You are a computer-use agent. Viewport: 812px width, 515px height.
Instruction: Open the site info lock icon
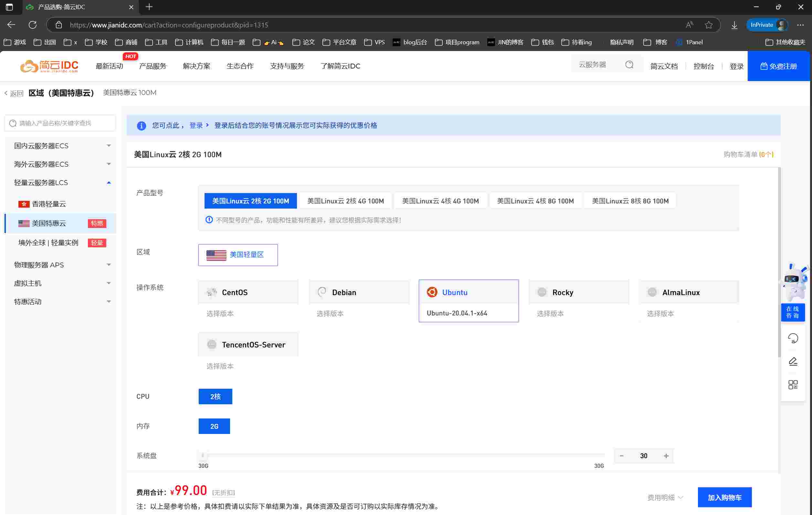click(x=59, y=25)
